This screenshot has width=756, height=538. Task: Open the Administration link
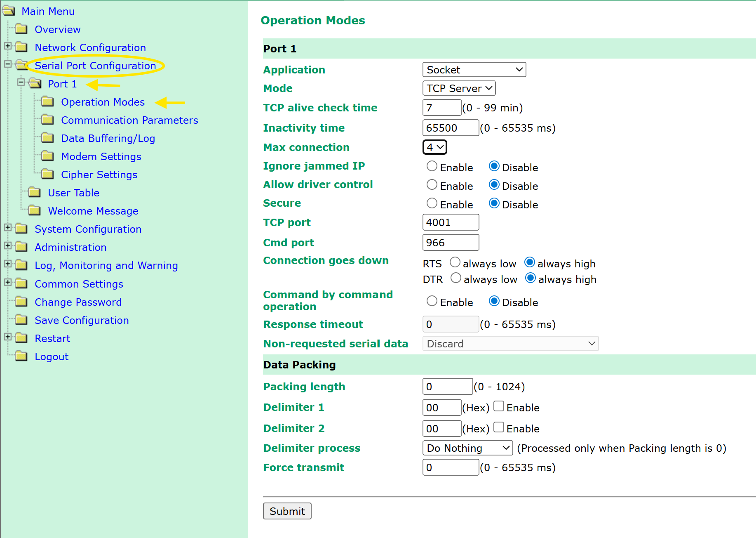70,247
